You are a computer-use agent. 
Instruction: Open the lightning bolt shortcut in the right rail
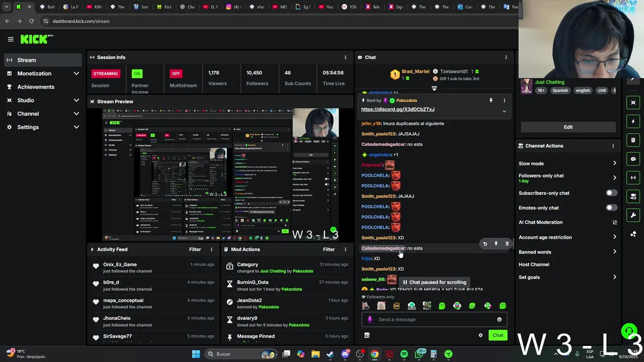coord(633,121)
